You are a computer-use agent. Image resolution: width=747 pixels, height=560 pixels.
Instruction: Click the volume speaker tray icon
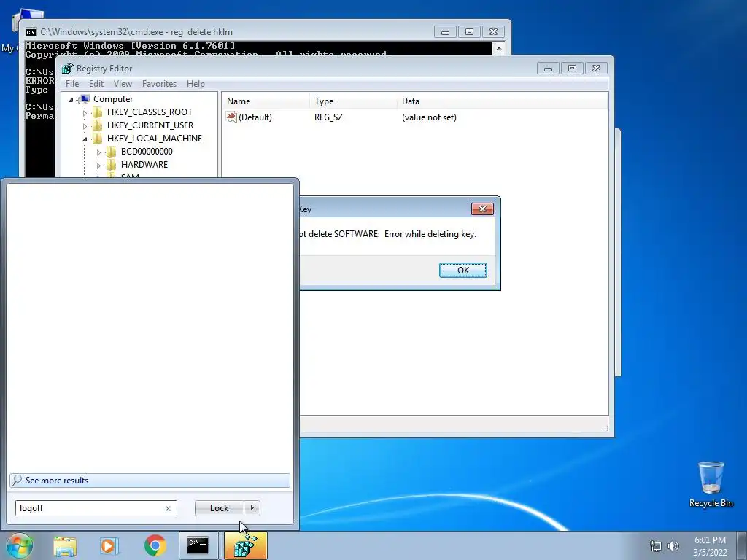673,546
